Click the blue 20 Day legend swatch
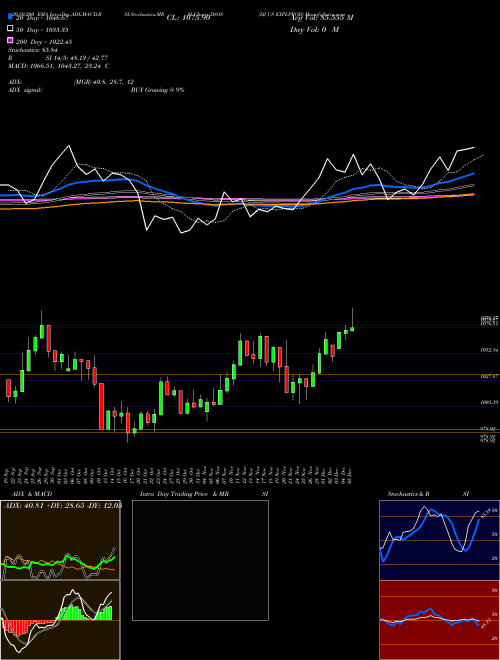The width and height of the screenshot is (500, 660). pyautogui.click(x=10, y=17)
